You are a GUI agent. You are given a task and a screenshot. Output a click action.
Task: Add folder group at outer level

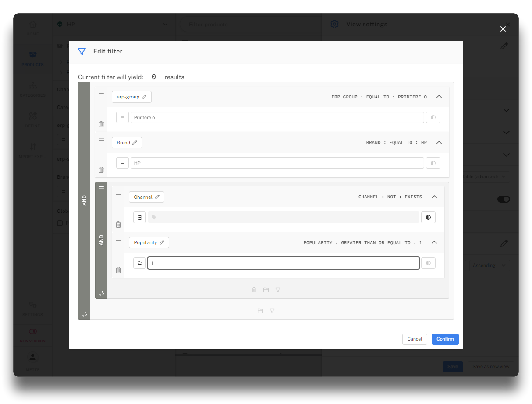point(260,311)
